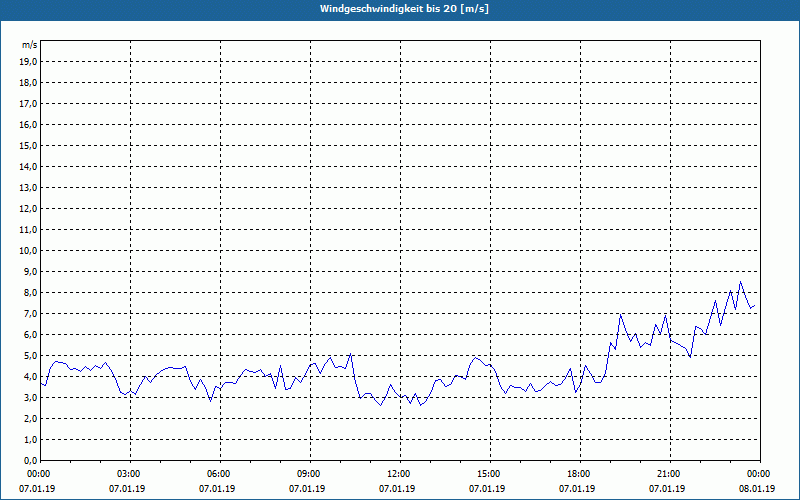Image resolution: width=800 pixels, height=500 pixels.
Task: Click the 12:00 time label
Action: 400,474
